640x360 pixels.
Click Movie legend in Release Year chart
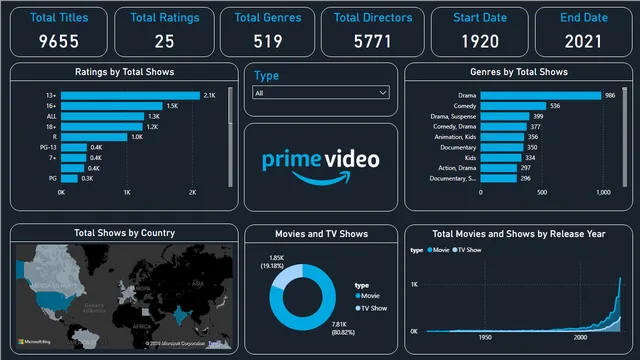(x=438, y=250)
